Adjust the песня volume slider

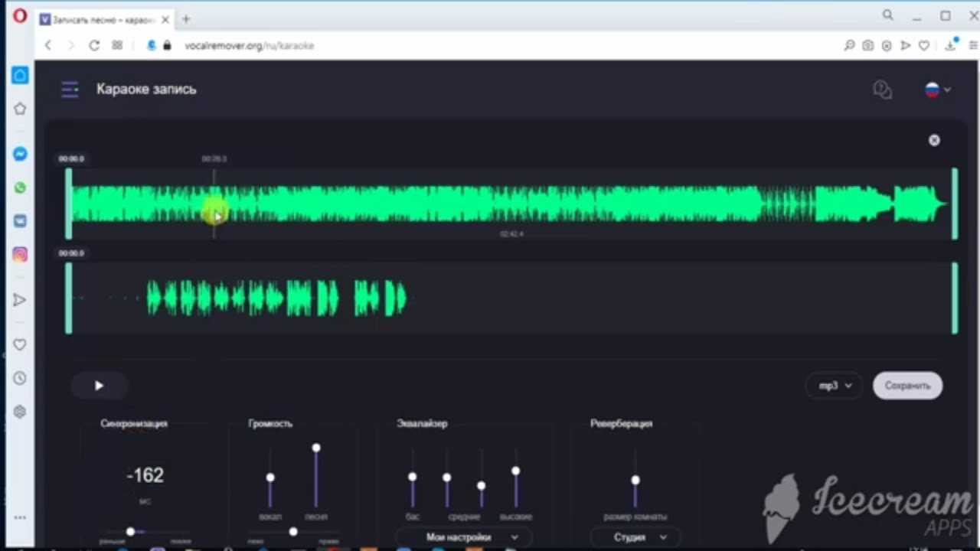click(x=316, y=448)
